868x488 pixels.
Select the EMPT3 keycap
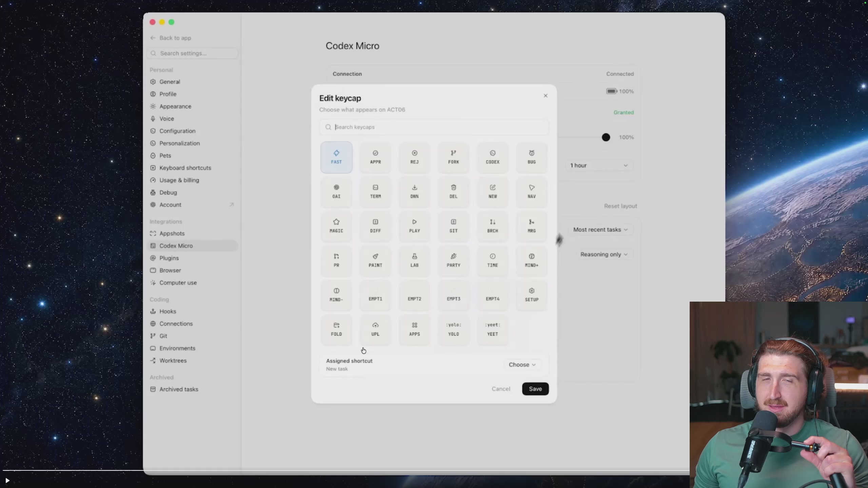click(x=453, y=295)
